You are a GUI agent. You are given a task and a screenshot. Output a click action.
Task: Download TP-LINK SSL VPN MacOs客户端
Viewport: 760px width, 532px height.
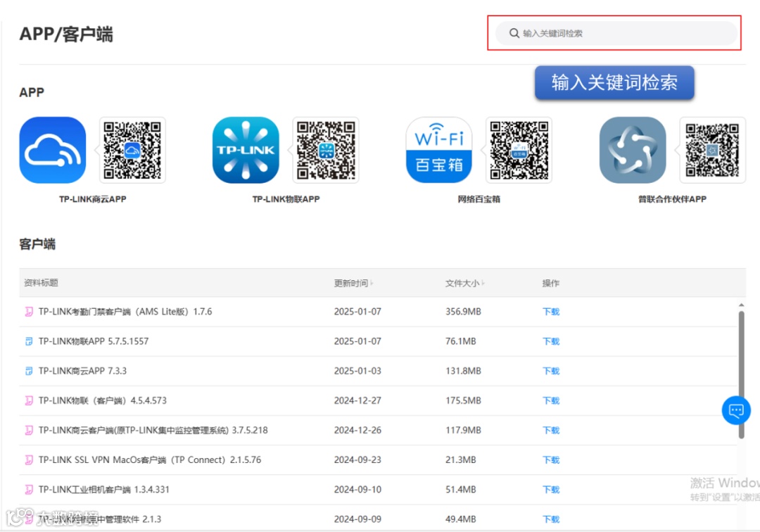click(550, 460)
